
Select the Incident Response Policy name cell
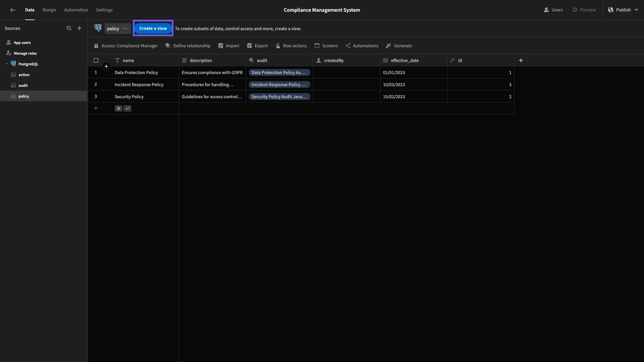(x=145, y=84)
